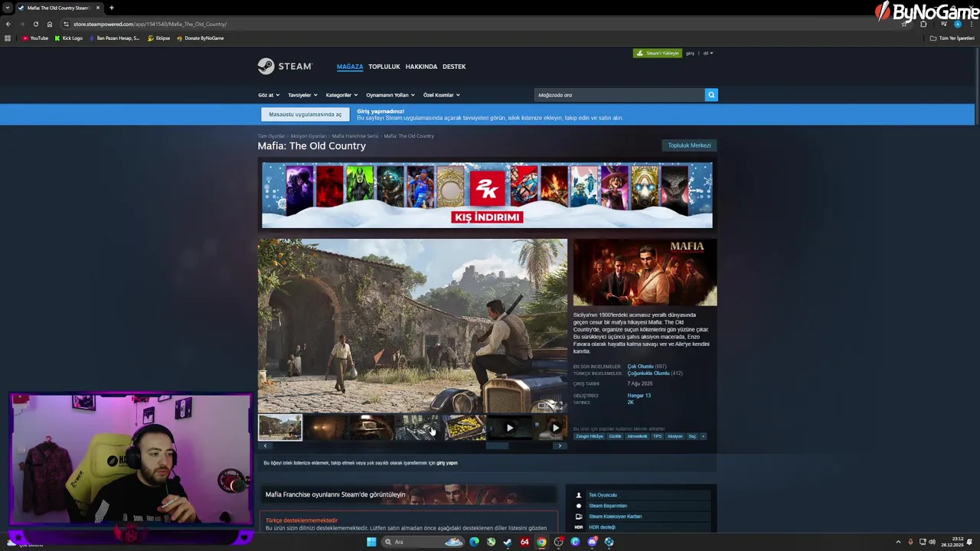Open a new browser tab with plus
The height and width of the screenshot is (551, 980).
coord(111,8)
